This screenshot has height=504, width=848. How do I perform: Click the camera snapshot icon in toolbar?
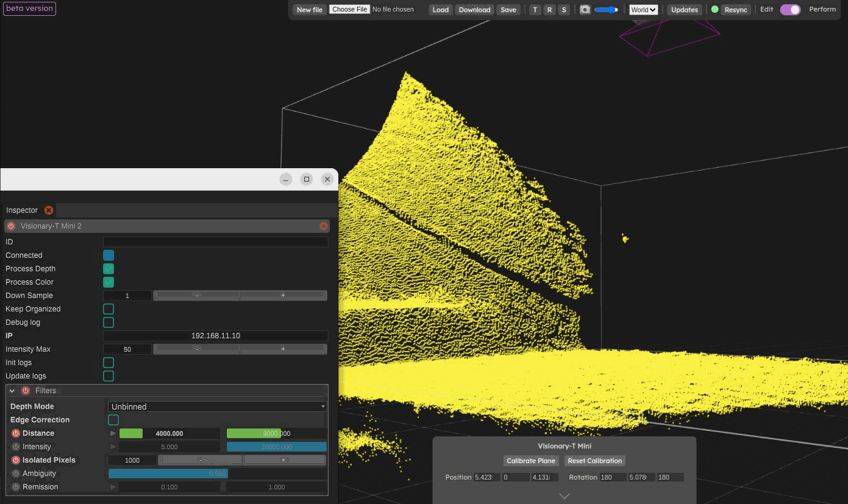585,10
